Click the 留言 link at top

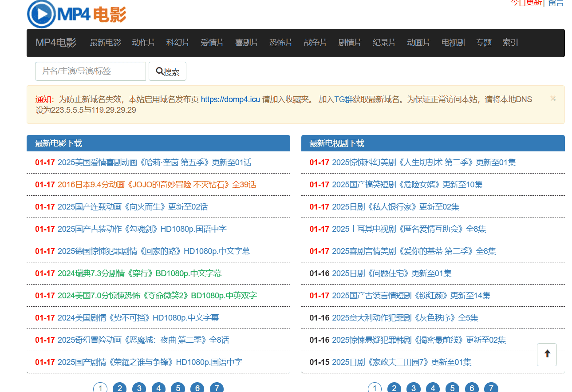tap(556, 3)
